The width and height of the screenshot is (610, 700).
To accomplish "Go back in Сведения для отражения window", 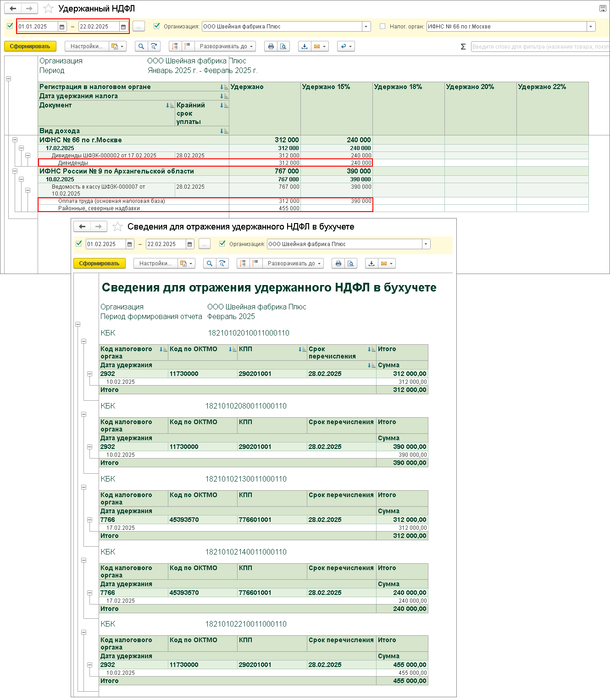I will (82, 226).
